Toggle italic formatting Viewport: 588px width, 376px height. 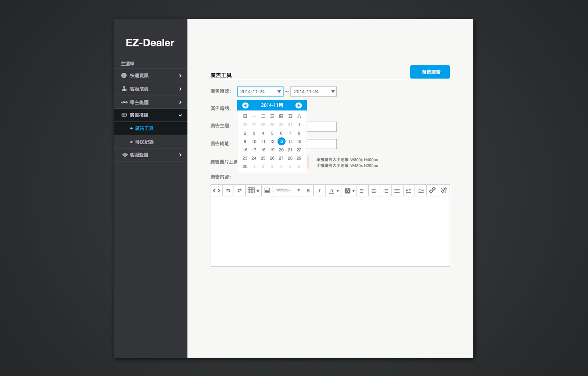pos(319,191)
